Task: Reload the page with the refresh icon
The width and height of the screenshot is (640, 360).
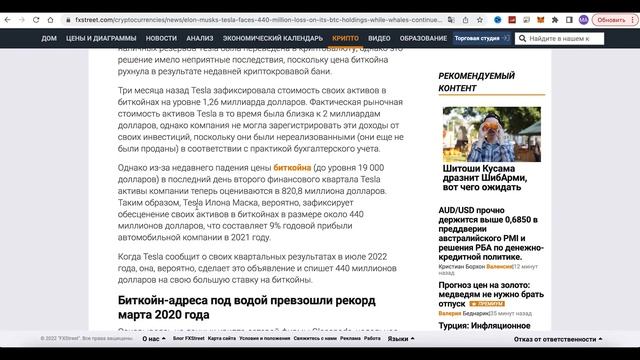Action: coord(36,20)
